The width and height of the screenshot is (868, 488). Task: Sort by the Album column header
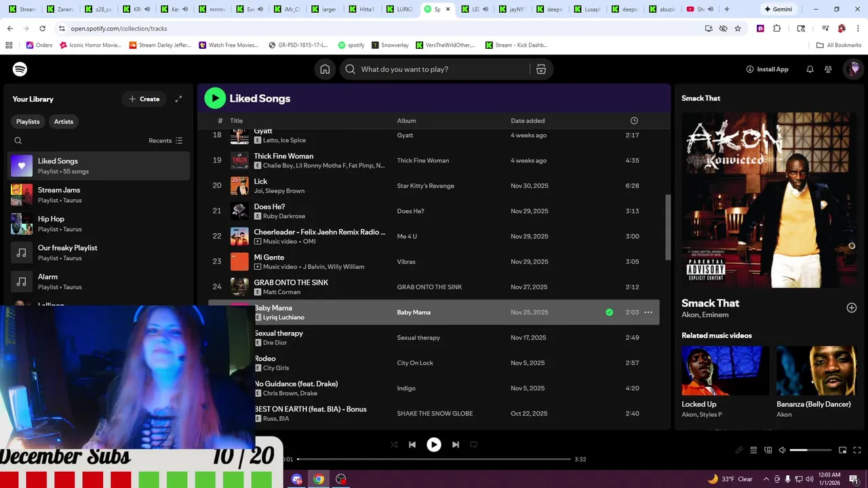[x=406, y=121]
